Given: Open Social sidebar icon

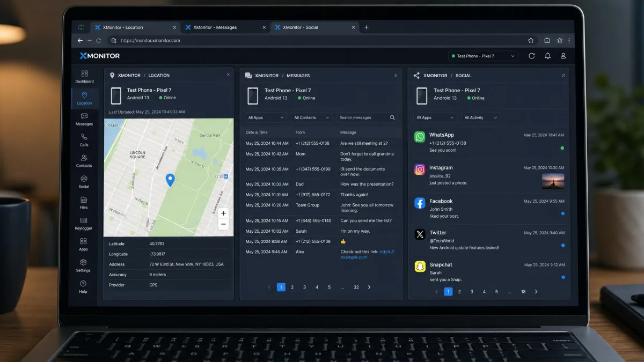Looking at the screenshot, I should click(84, 182).
